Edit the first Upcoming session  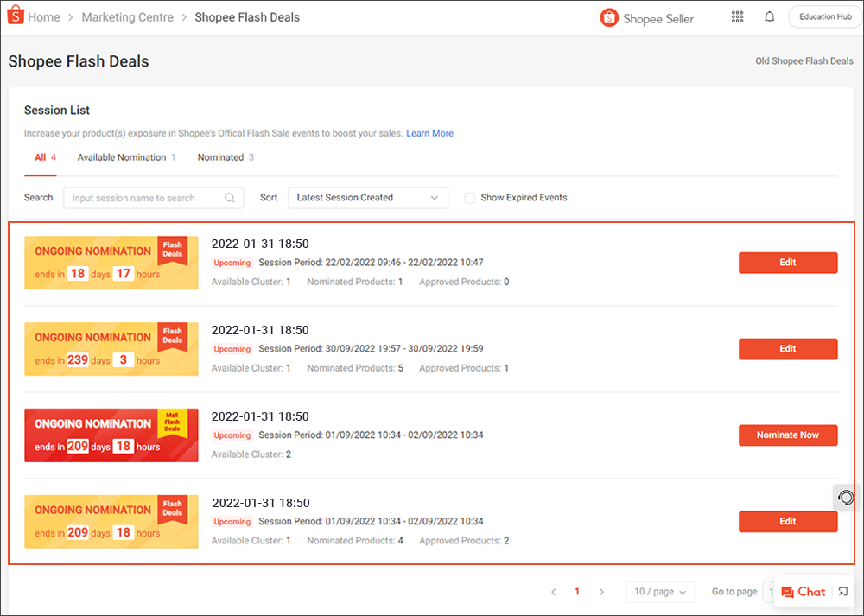(787, 263)
